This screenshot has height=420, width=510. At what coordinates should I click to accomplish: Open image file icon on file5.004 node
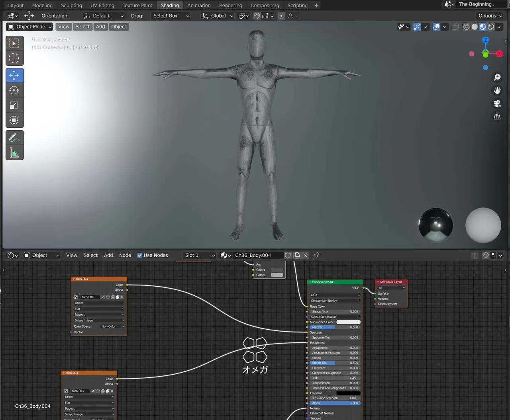click(118, 297)
